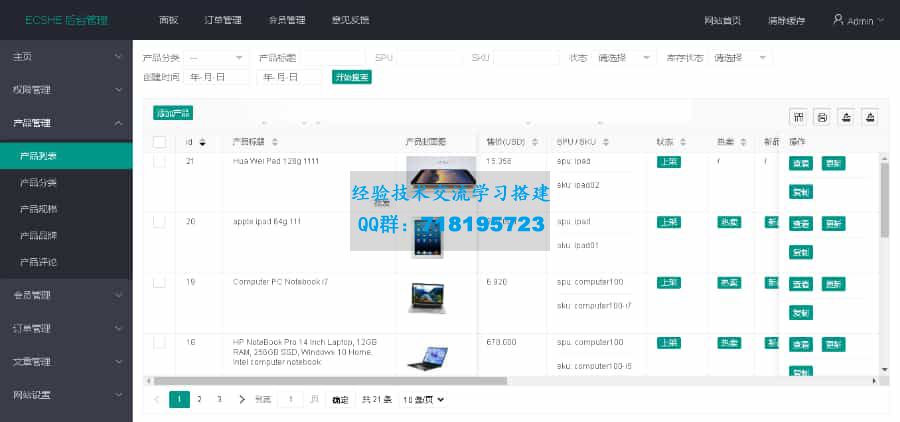
Task: Open the Computer PC Notebook i7 thumbnail
Action: tap(427, 297)
